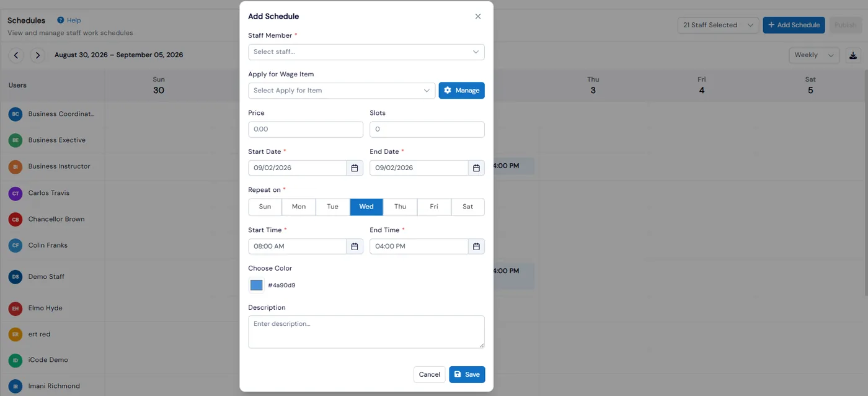The width and height of the screenshot is (868, 396).
Task: Open the Start Time picker icon
Action: (x=355, y=246)
